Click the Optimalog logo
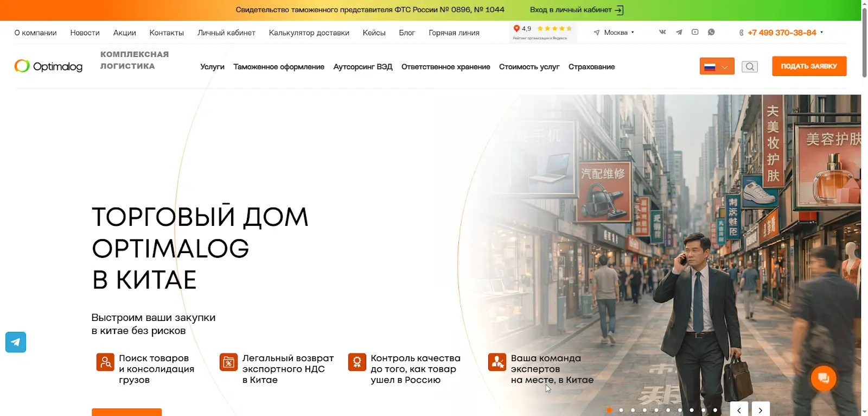 pos(49,66)
